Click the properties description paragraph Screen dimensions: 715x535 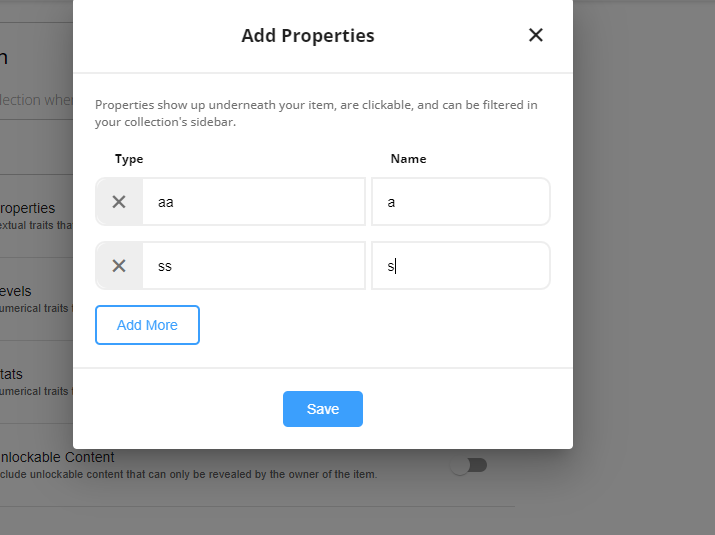tap(316, 113)
